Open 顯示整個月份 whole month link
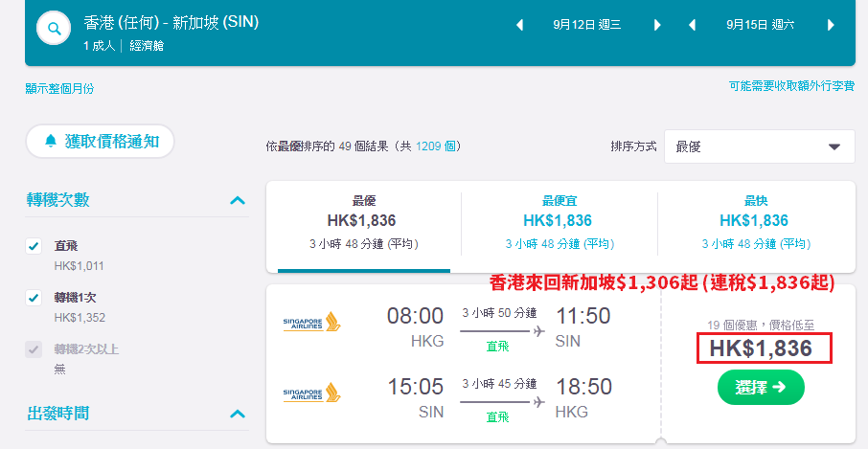868x449 pixels. pyautogui.click(x=59, y=88)
